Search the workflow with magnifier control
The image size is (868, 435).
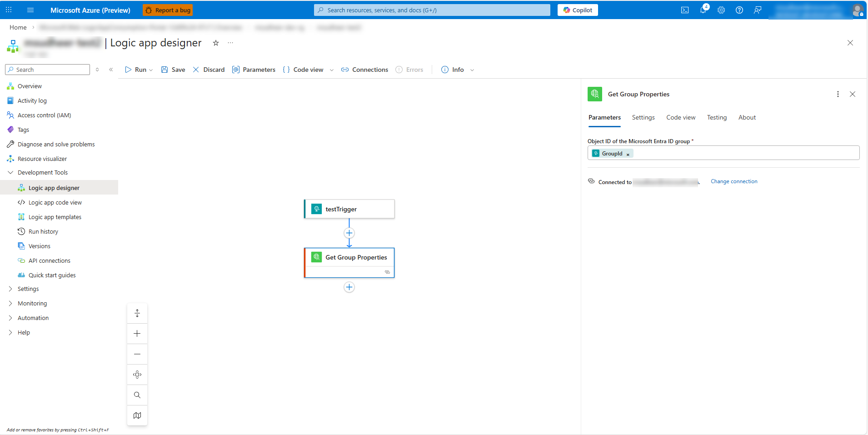coord(137,395)
